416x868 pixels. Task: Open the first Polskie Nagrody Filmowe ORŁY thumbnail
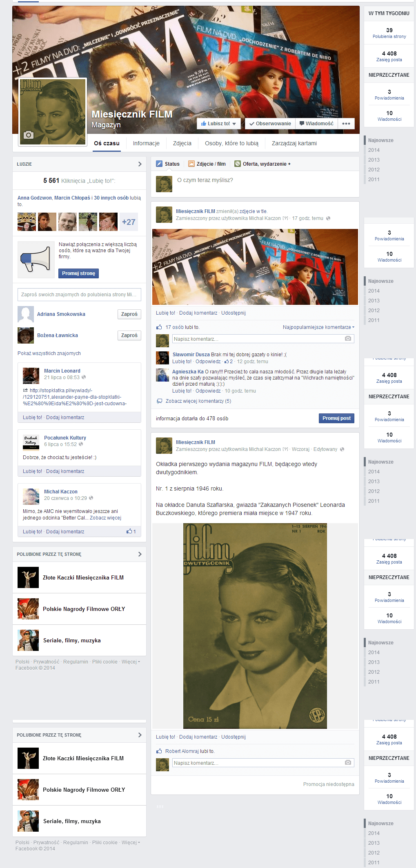[28, 609]
